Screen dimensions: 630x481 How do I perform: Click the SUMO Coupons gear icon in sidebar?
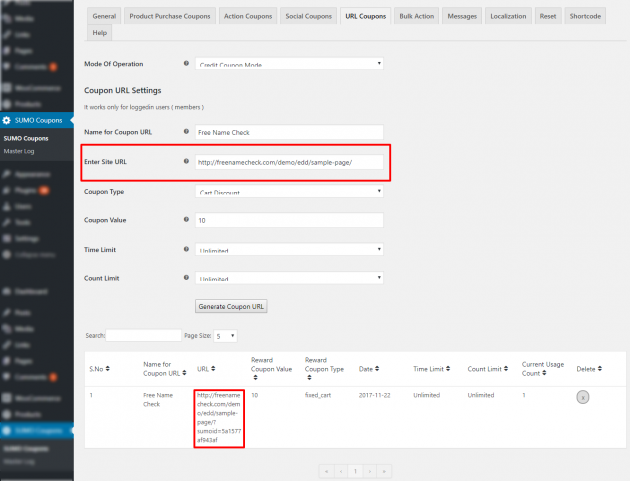(6, 120)
